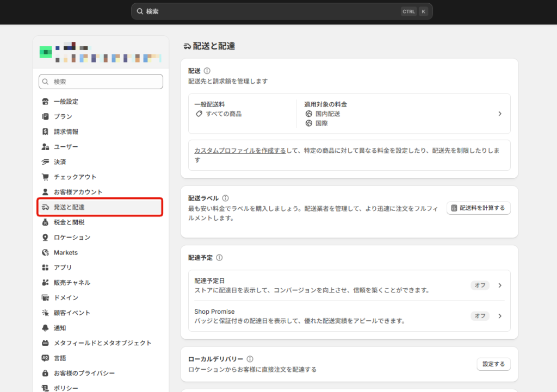Select the チェックアウト shopping cart icon
The height and width of the screenshot is (392, 557).
(x=45, y=177)
